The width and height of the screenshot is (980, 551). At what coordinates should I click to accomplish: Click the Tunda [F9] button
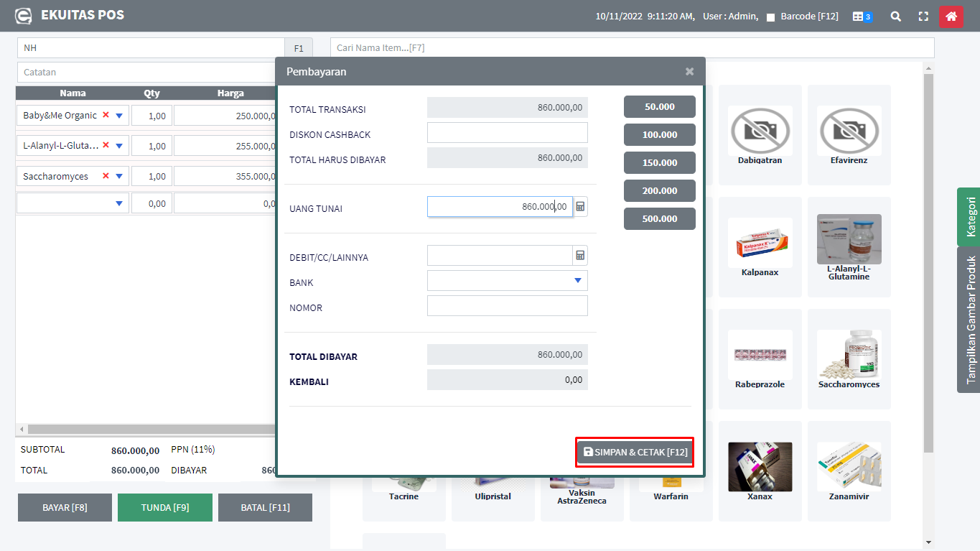tap(165, 507)
